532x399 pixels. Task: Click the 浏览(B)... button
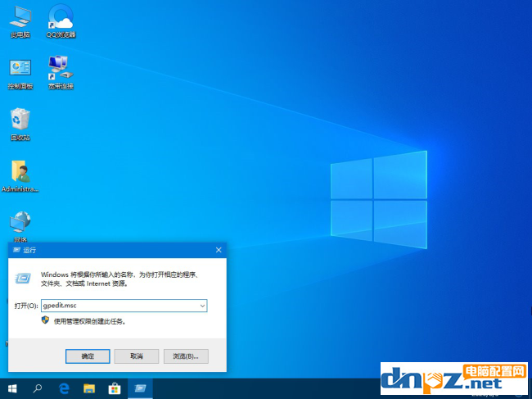click(x=186, y=356)
